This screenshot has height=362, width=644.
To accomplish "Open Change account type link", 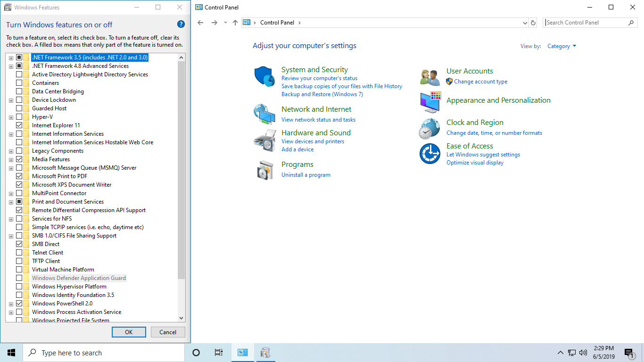I will point(481,82).
